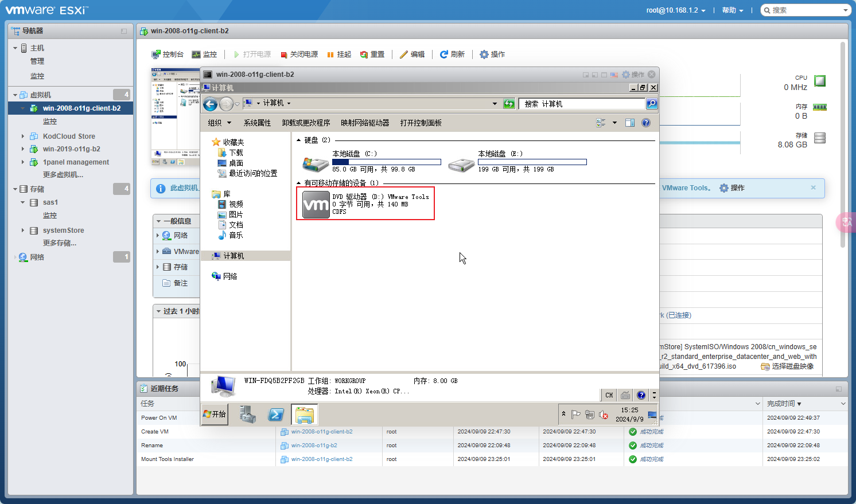The image size is (856, 504).
Task: Select 音乐 library in navigation pane
Action: [x=230, y=235]
